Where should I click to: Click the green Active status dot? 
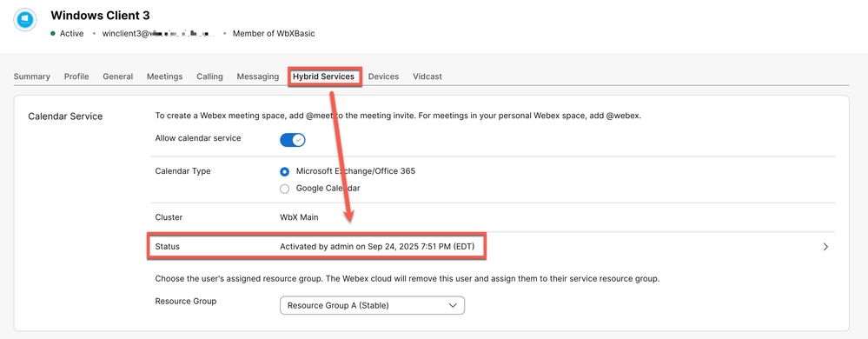[53, 33]
